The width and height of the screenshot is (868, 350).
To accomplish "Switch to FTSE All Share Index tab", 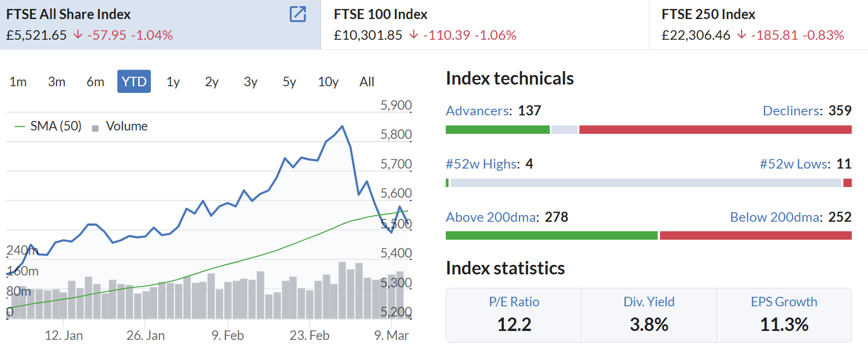I will 161,25.
